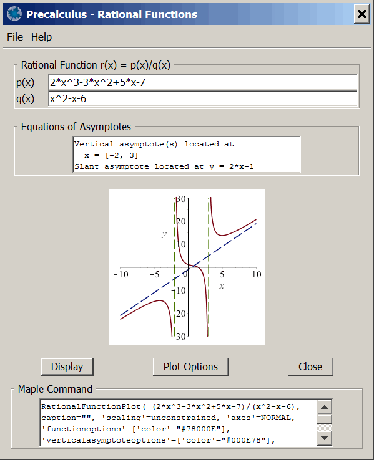Click the Display button
The height and width of the screenshot is (460, 374).
pyautogui.click(x=67, y=367)
